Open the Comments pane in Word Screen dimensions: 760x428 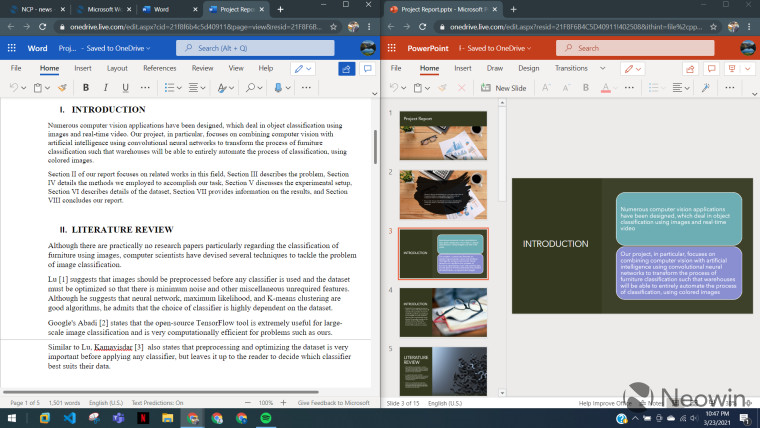point(367,69)
